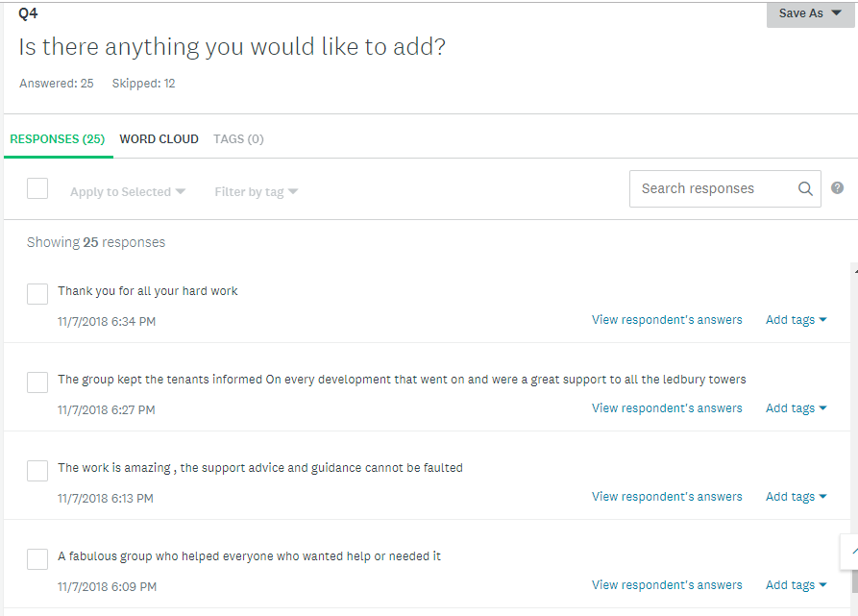858x616 pixels.
Task: Open the help question mark icon
Action: click(x=837, y=188)
